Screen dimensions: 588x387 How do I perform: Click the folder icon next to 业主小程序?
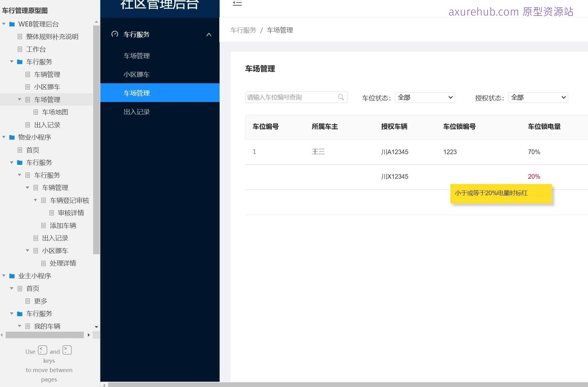click(12, 276)
